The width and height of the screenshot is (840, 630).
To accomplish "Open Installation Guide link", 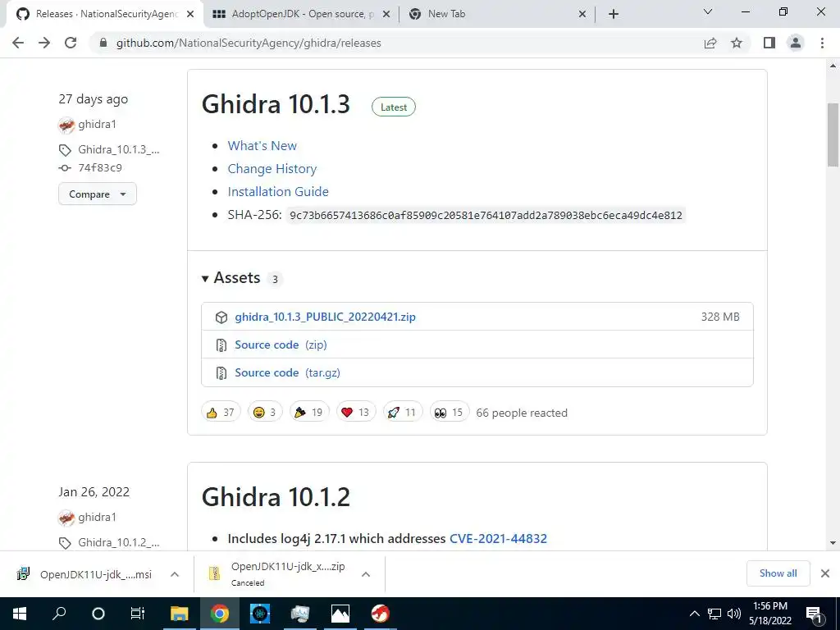I will tap(278, 192).
